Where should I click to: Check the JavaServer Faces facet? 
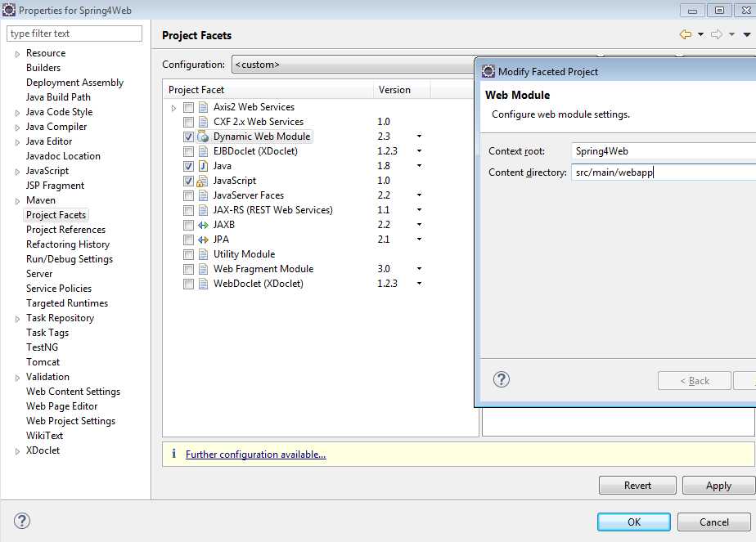[x=188, y=195]
